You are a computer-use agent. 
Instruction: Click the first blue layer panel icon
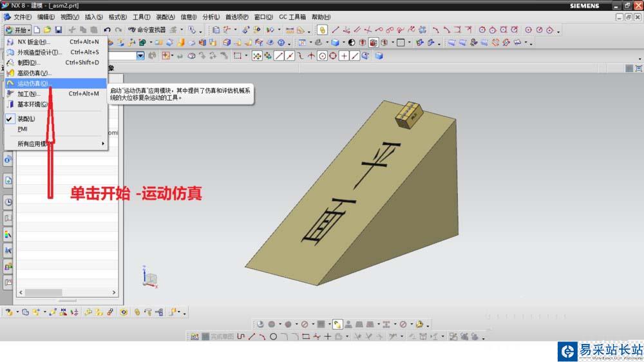coord(451,43)
